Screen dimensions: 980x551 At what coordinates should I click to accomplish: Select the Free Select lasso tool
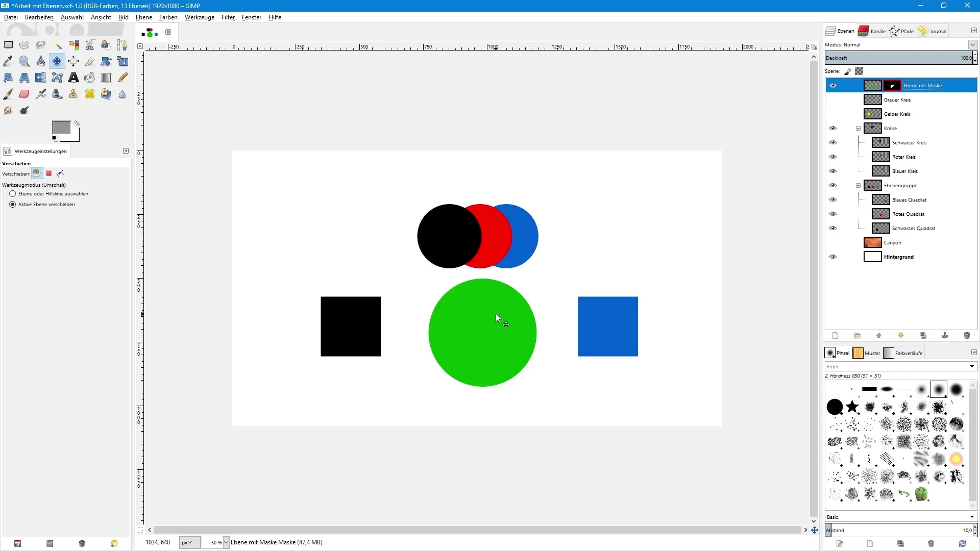point(41,45)
